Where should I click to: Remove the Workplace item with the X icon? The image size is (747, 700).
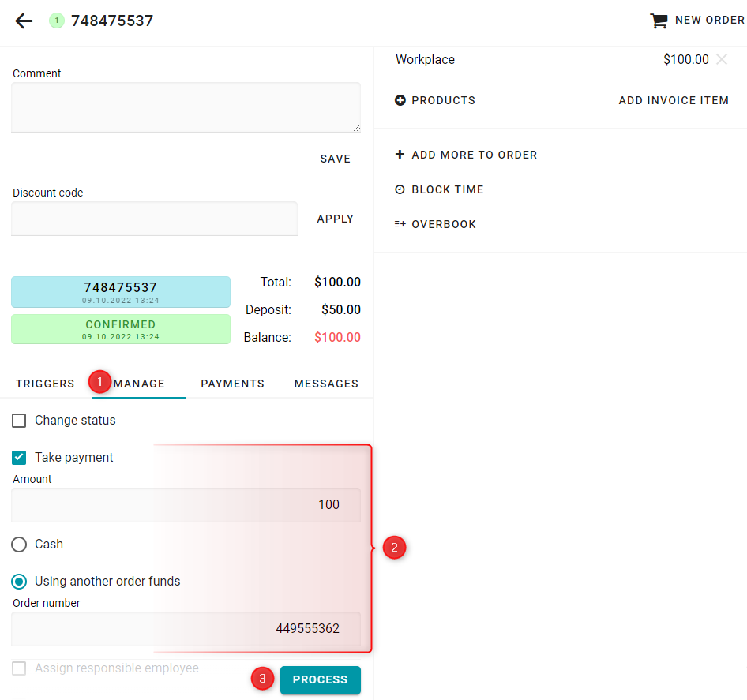coord(722,59)
